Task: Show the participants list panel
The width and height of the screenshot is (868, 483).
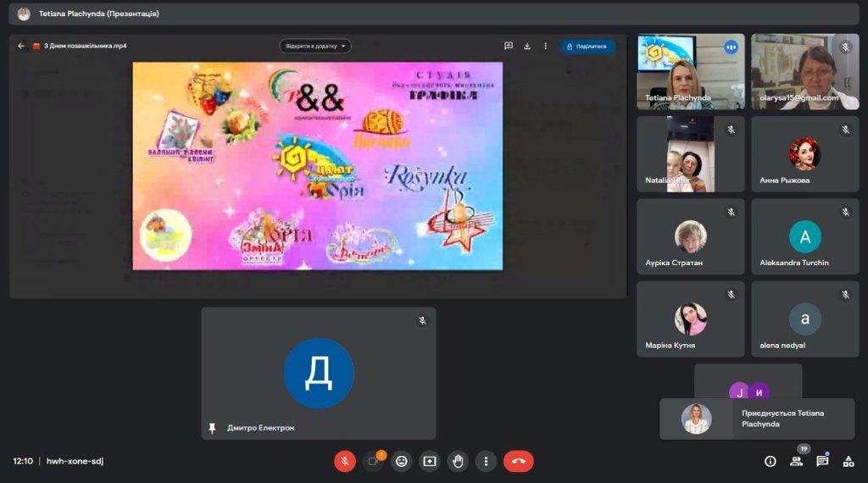Action: point(796,461)
